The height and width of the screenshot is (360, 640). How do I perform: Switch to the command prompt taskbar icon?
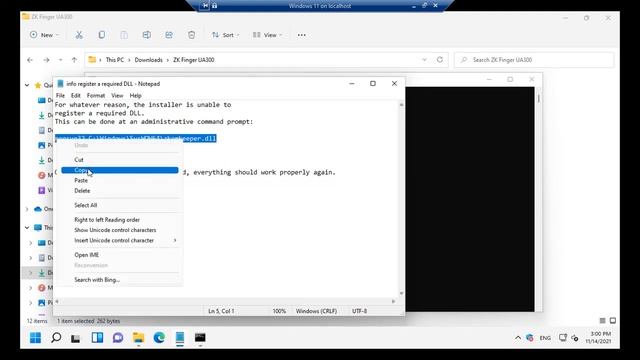(200, 338)
